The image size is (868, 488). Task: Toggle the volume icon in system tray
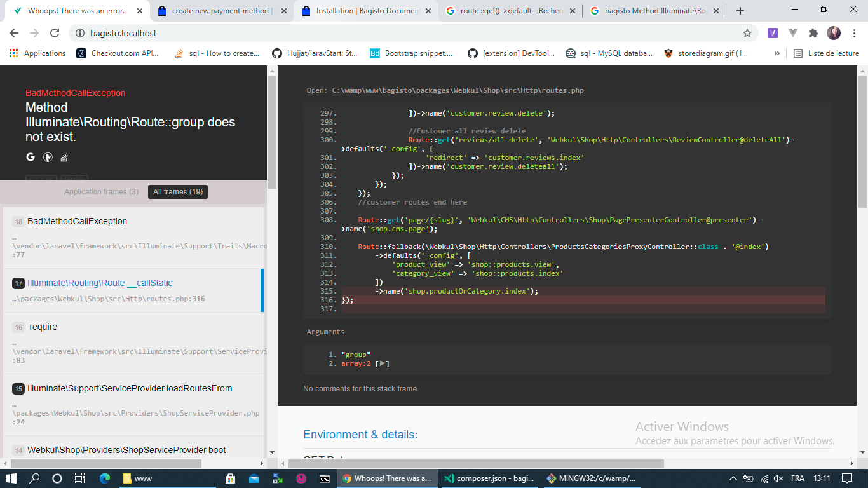pos(778,478)
